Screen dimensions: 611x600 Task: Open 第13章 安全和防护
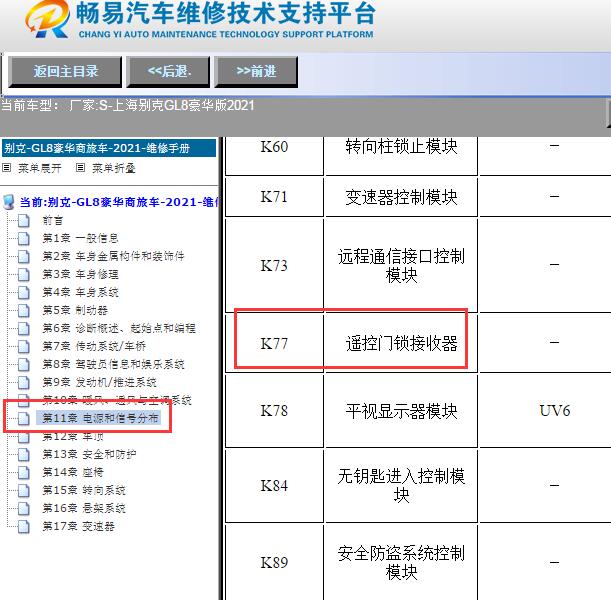[x=89, y=454]
